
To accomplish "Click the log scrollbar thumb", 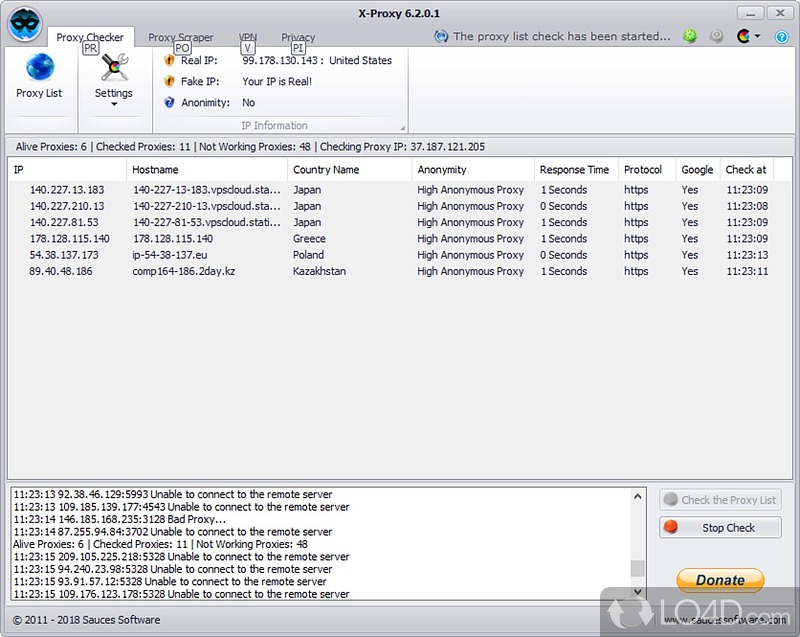I will tap(637, 568).
